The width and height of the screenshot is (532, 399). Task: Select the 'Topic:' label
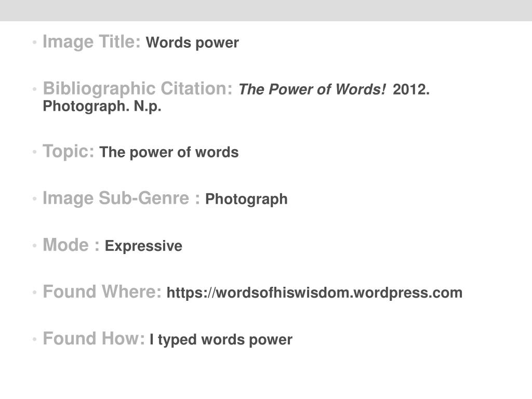68,152
